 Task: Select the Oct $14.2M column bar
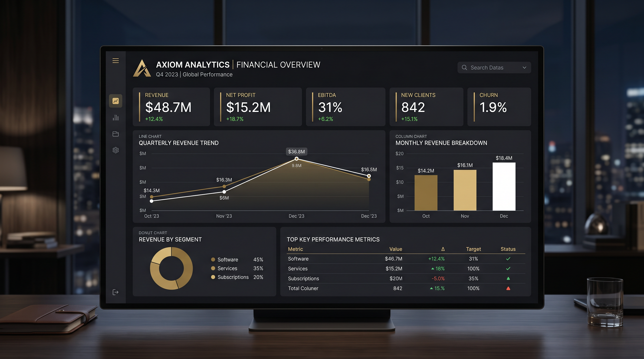pos(426,193)
